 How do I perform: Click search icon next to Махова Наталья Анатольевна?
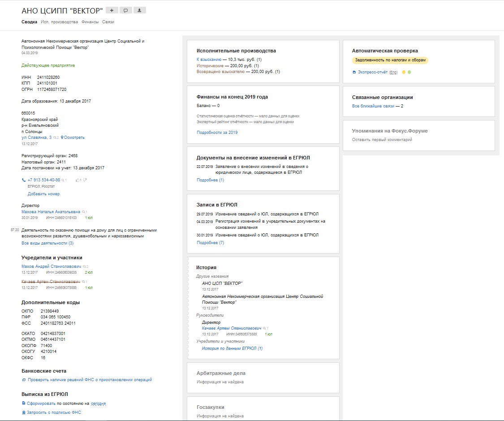(84, 212)
